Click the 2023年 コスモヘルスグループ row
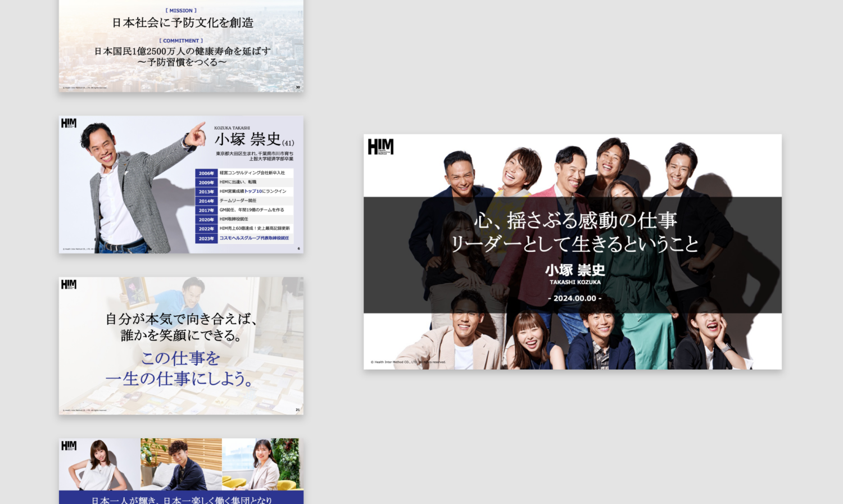 click(244, 238)
